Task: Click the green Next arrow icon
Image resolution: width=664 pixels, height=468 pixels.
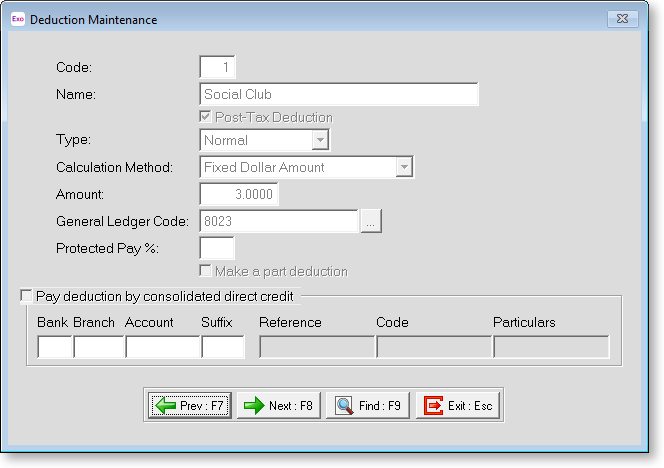Action: click(254, 406)
